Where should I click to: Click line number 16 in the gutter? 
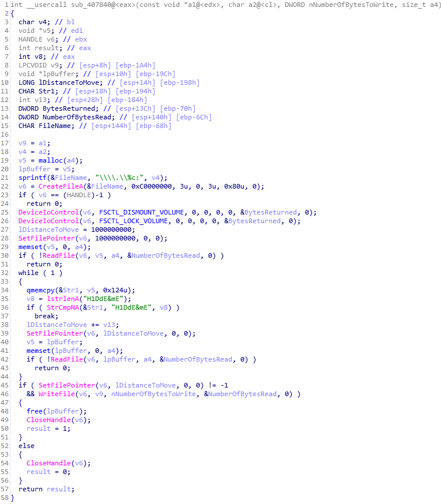5,135
